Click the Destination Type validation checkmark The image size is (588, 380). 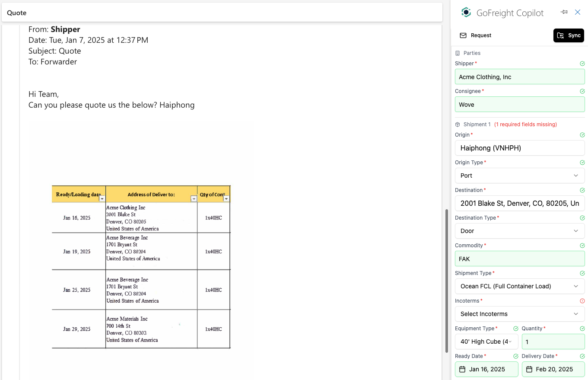tap(582, 218)
